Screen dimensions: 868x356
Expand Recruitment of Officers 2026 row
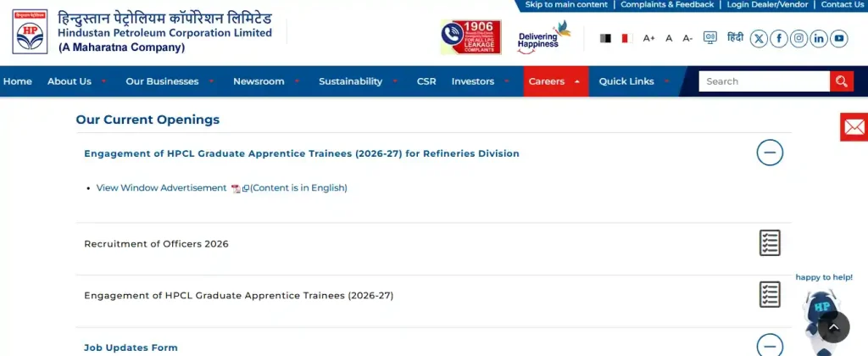pyautogui.click(x=769, y=243)
